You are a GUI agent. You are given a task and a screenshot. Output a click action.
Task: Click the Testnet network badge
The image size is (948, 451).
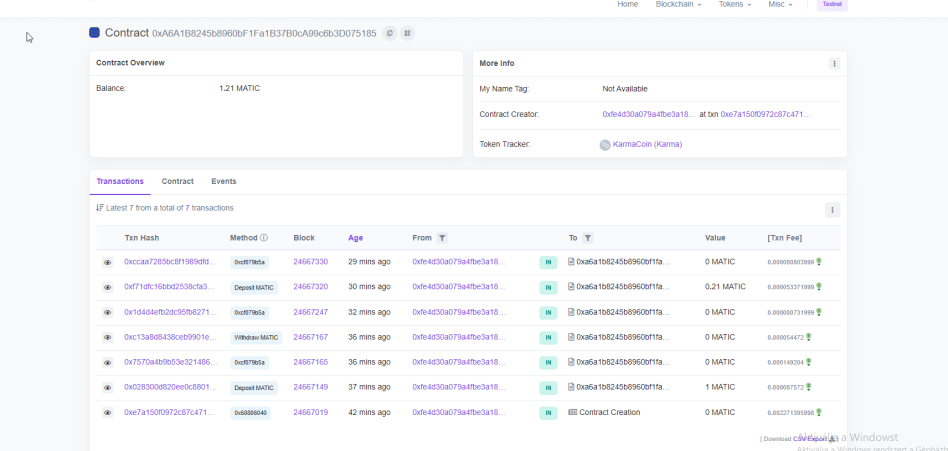(x=832, y=5)
